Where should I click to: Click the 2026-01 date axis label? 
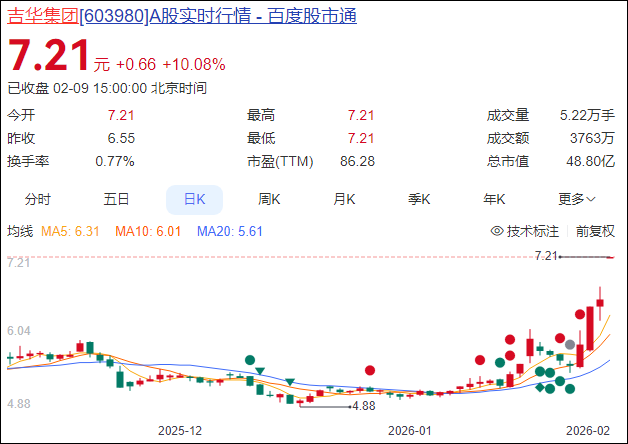410,431
